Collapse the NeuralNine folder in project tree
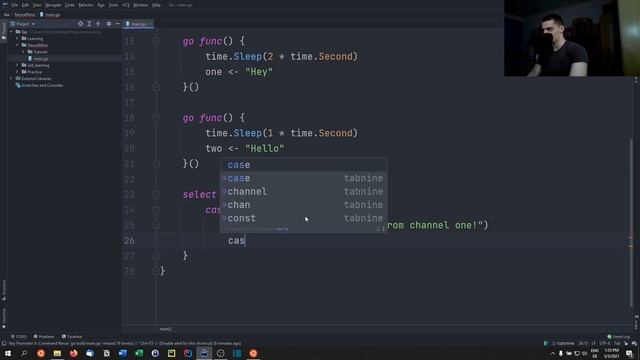The height and width of the screenshot is (360, 640). point(17,45)
